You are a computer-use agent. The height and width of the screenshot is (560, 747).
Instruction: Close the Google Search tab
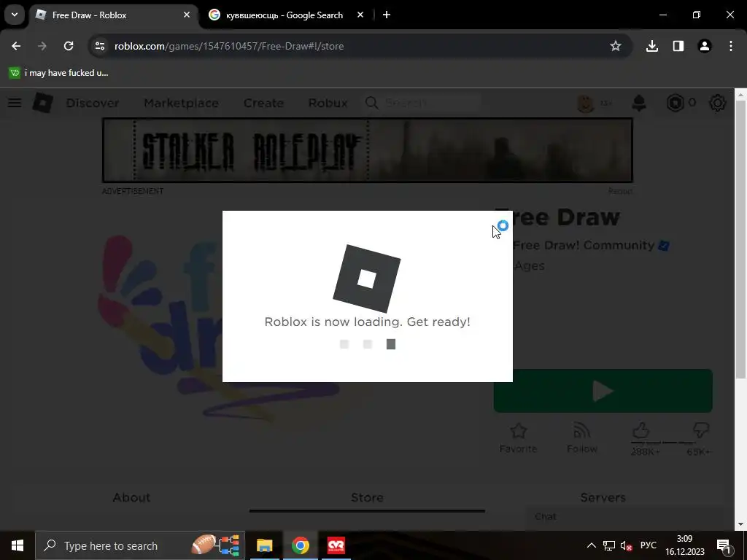(360, 15)
